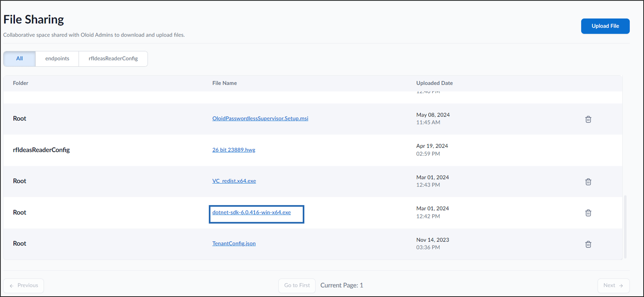Click trash icon for VC_redist.x64.exe
Viewport: 644px width, 297px height.
point(588,182)
